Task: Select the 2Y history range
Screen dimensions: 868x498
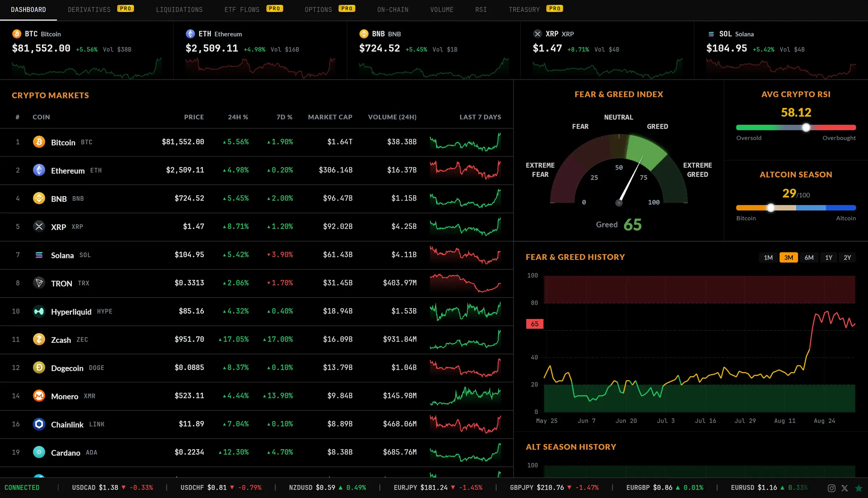Action: coord(847,257)
